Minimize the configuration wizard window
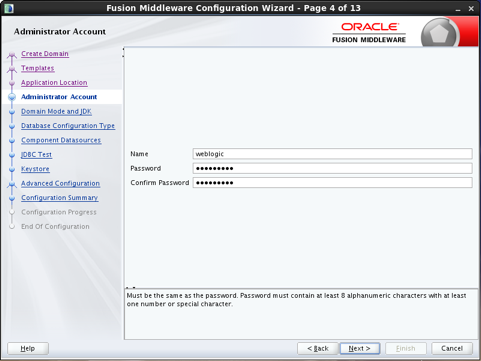This screenshot has width=481, height=361. pos(458,9)
